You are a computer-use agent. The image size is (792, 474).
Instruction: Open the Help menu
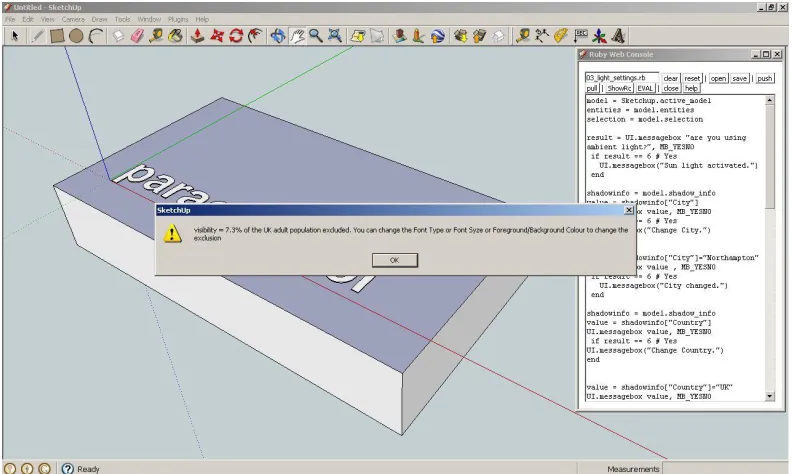tap(202, 19)
